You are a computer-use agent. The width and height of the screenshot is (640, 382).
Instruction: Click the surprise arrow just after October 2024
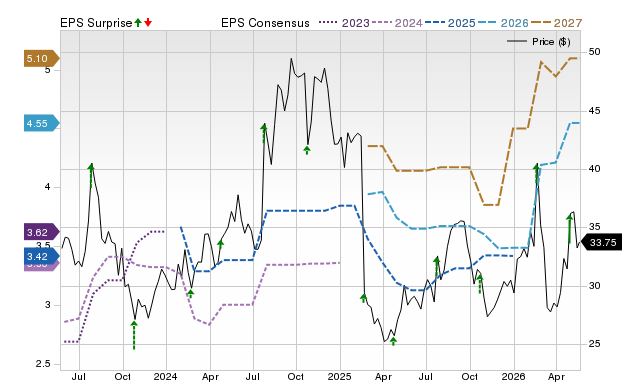click(x=307, y=151)
